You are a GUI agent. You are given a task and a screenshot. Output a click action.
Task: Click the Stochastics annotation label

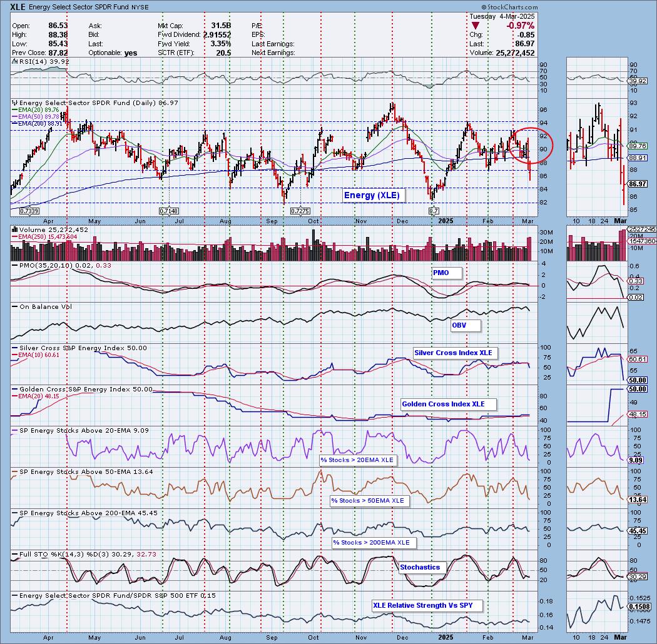[422, 568]
